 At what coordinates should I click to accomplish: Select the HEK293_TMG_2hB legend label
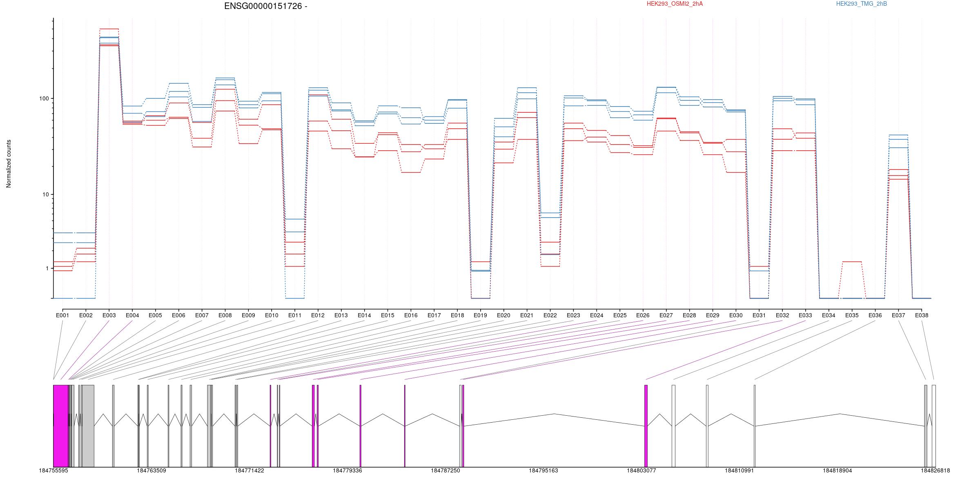coord(861,4)
